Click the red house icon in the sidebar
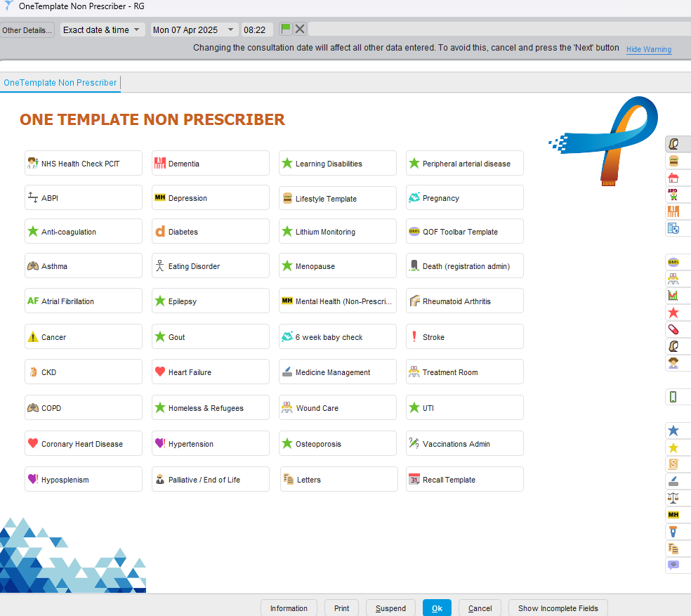 673,178
